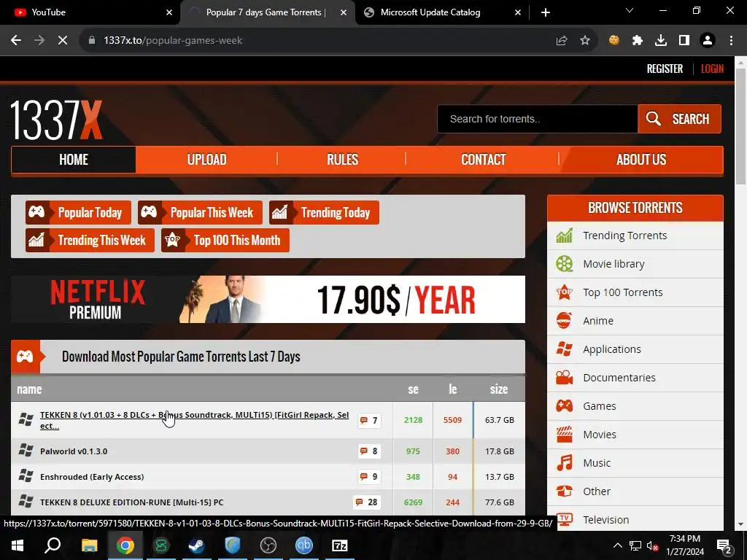This screenshot has height=560, width=747.
Task: Open Enshrouded (Early Access) torrent
Action: click(92, 477)
